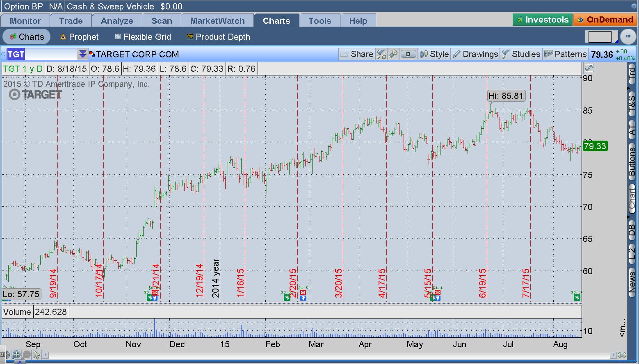Click the zoom out magnifier icon
Viewport: 639px width, 364px height.
[27, 355]
